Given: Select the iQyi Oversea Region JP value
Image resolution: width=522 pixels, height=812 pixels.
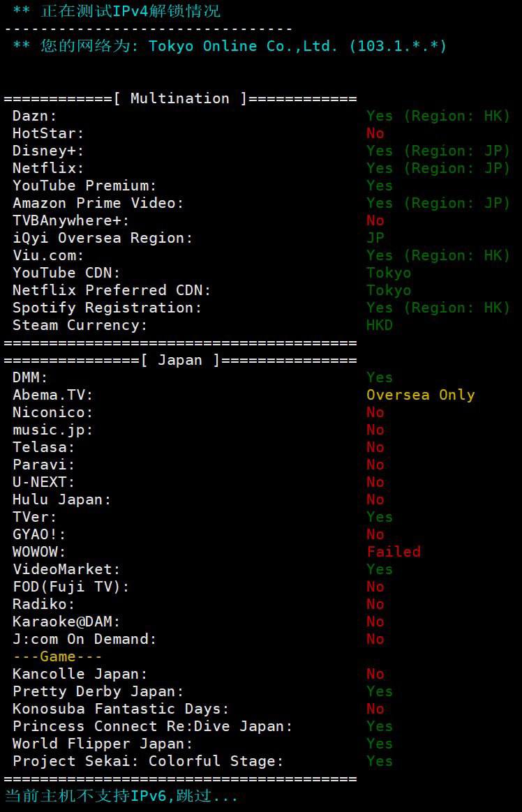Looking at the screenshot, I should click(375, 238).
